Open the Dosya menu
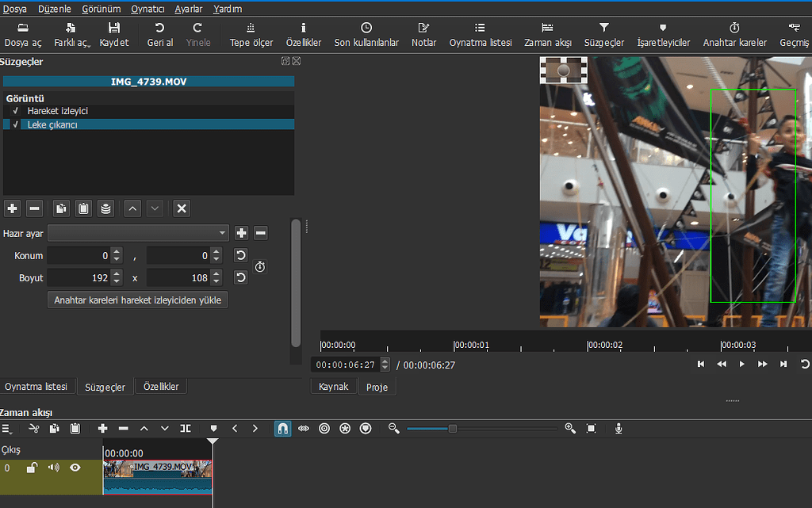This screenshot has width=812, height=508. click(x=14, y=9)
